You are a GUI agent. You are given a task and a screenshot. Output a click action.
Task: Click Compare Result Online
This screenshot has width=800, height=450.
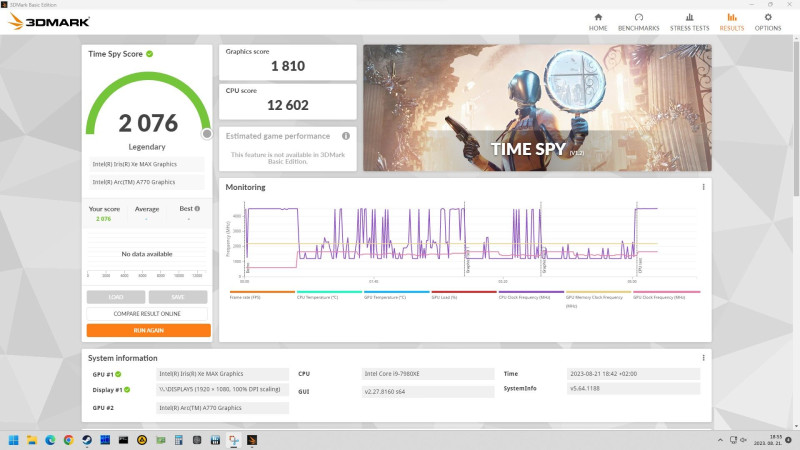click(x=147, y=313)
